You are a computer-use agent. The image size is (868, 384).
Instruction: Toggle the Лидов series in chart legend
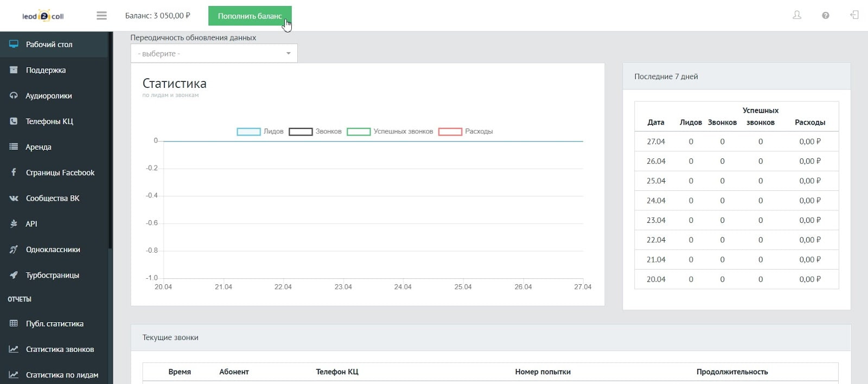(248, 132)
